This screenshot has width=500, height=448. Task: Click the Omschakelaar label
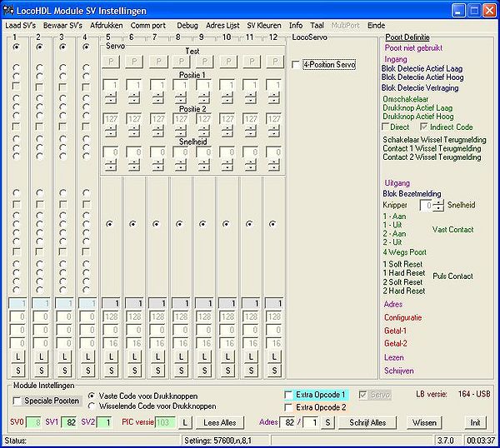click(406, 99)
